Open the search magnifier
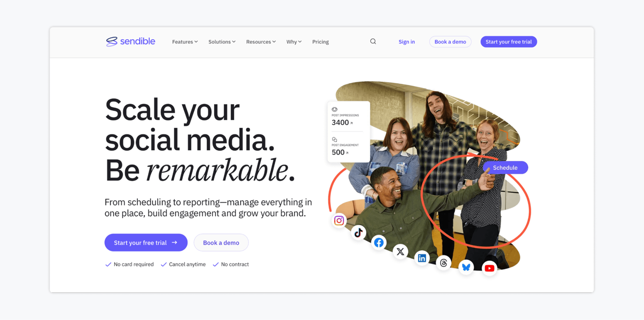 pyautogui.click(x=373, y=41)
